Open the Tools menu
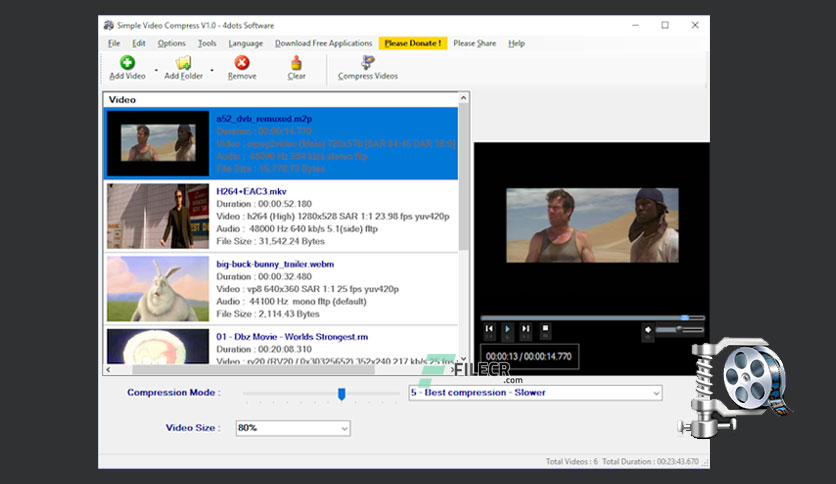Viewport: 836px width, 484px height. click(x=207, y=43)
